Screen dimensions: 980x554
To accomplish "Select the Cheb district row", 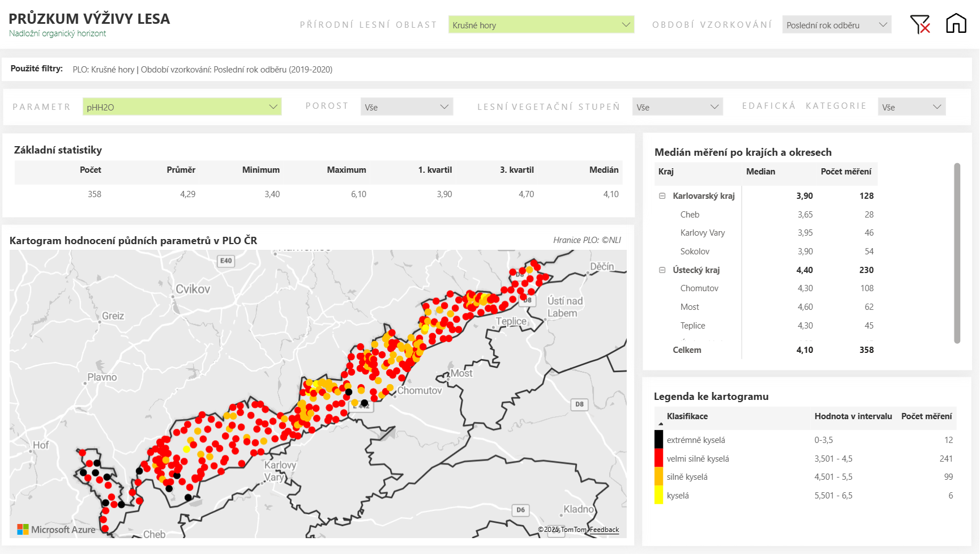I will pos(766,215).
